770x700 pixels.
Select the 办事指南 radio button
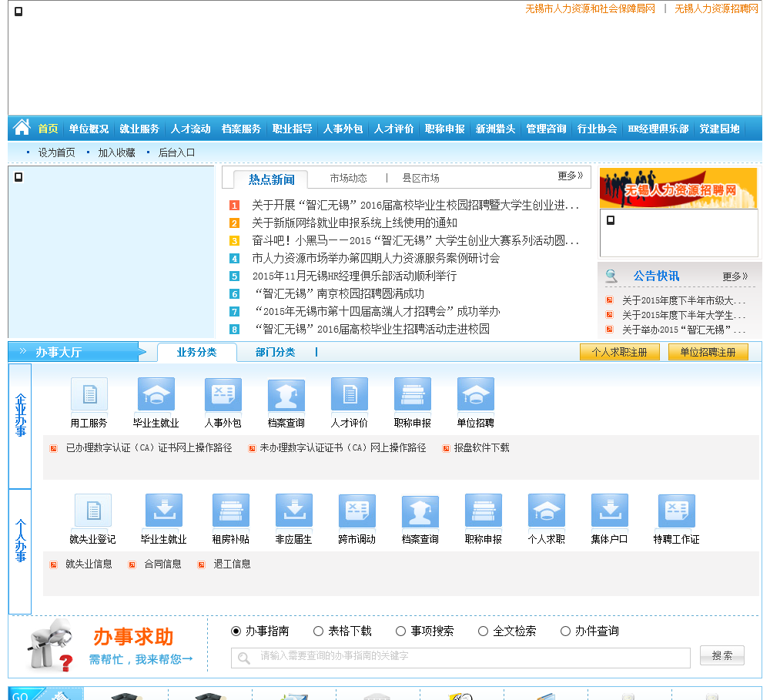pyautogui.click(x=236, y=631)
